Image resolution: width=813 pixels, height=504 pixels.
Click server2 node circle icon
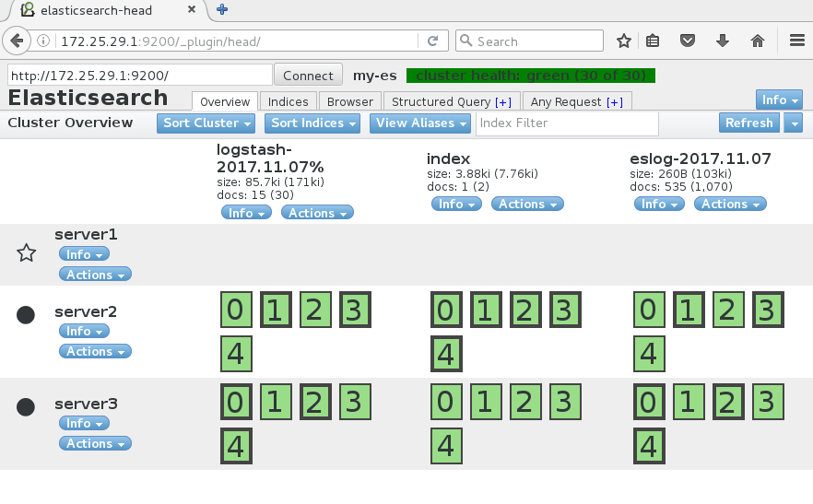pyautogui.click(x=26, y=315)
